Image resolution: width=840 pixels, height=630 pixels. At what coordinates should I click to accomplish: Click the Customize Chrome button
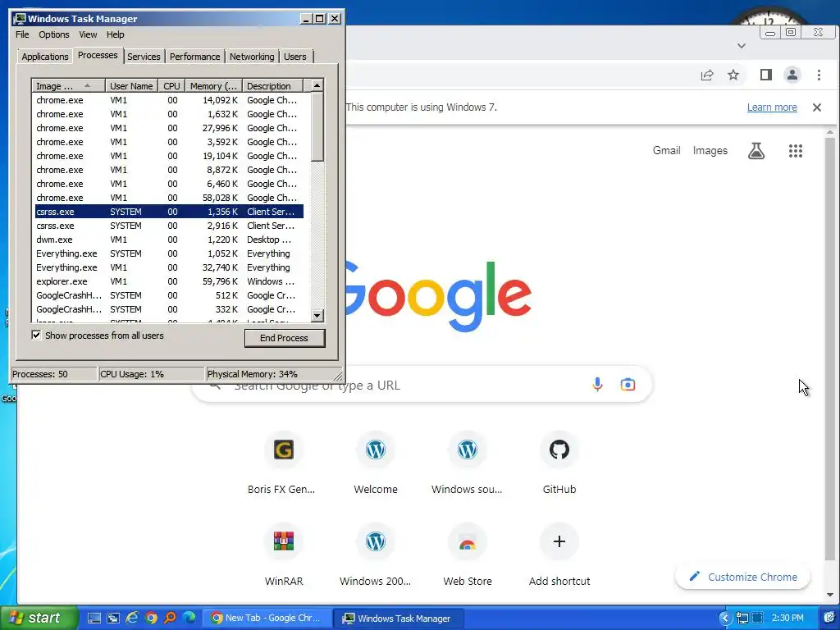[742, 577]
